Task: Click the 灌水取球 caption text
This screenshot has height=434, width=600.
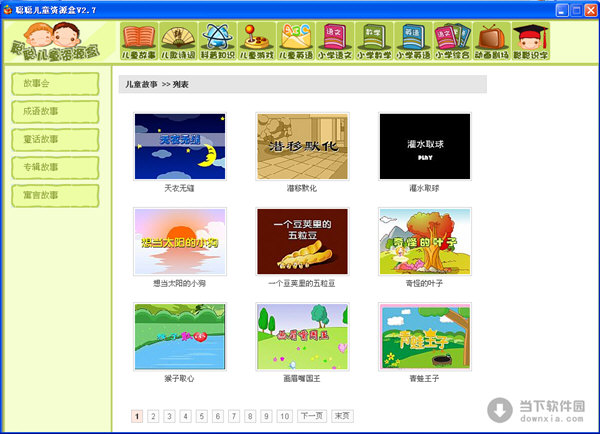Action: click(x=424, y=188)
